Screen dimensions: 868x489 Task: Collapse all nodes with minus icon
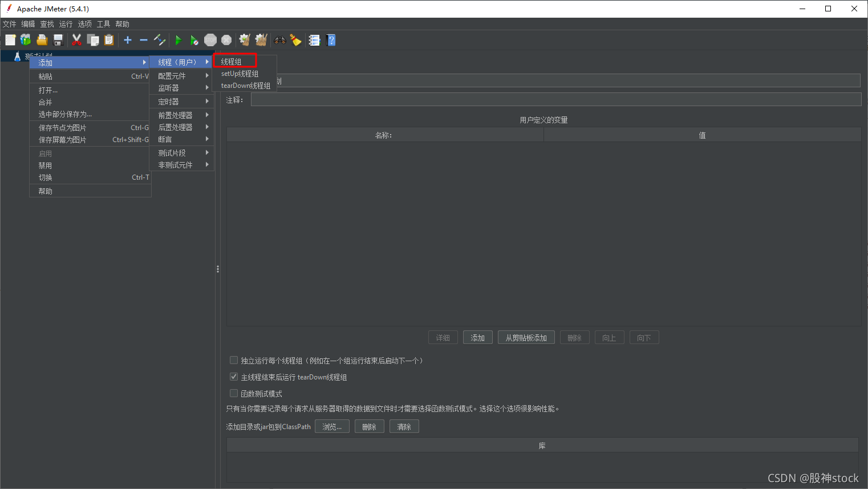(144, 40)
